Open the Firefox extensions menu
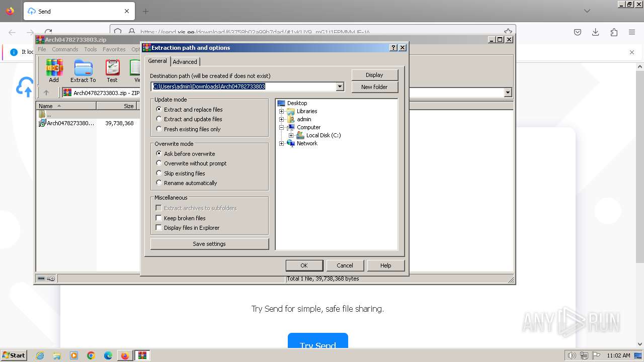This screenshot has width=644, height=362. click(614, 32)
